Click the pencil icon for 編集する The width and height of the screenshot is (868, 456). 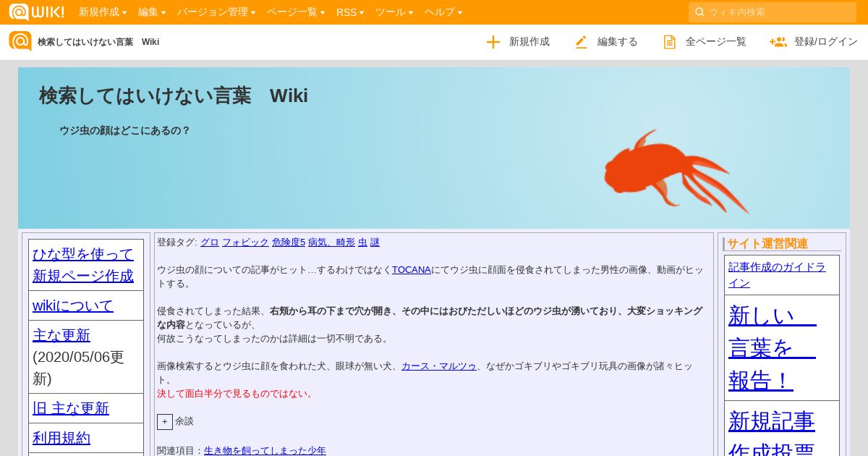pyautogui.click(x=581, y=42)
